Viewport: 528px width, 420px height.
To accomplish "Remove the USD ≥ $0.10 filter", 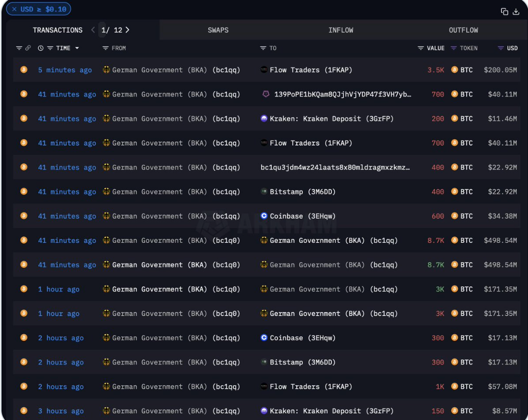I will tap(14, 9).
